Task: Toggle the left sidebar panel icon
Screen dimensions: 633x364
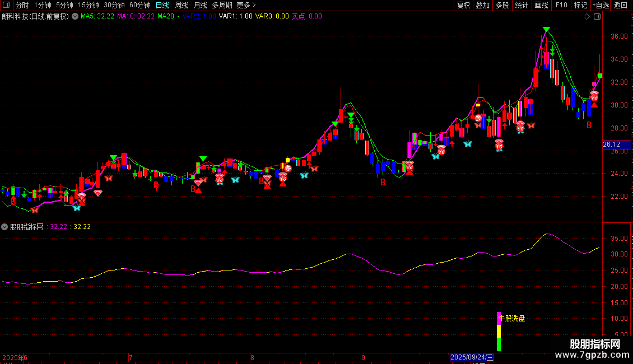Action: [7, 5]
